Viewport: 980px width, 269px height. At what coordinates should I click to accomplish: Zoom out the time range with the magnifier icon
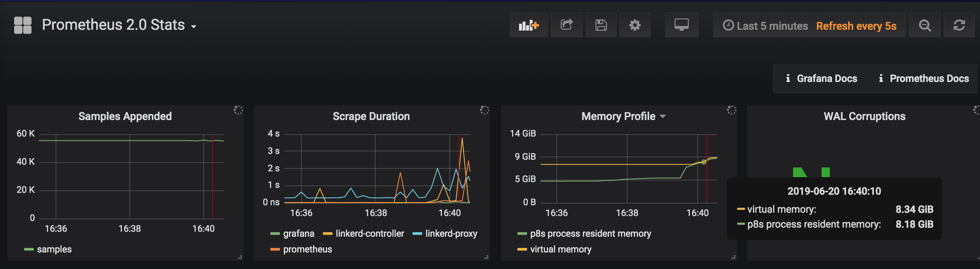click(x=925, y=25)
